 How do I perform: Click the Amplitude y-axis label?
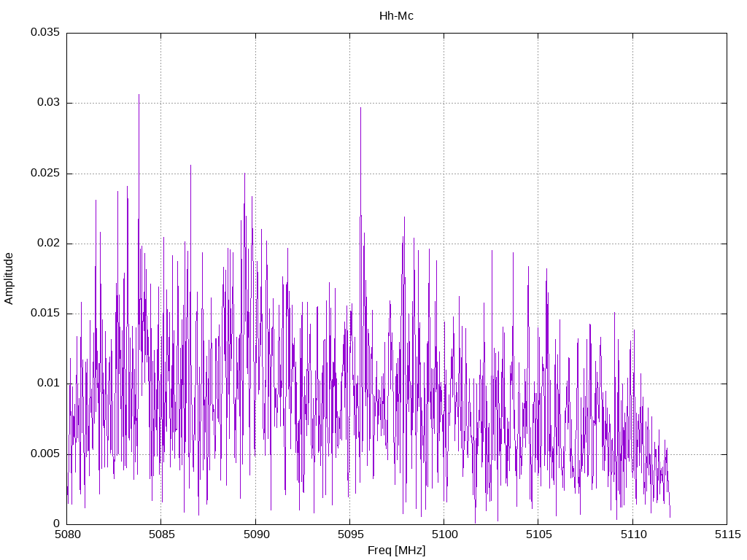pyautogui.click(x=9, y=278)
